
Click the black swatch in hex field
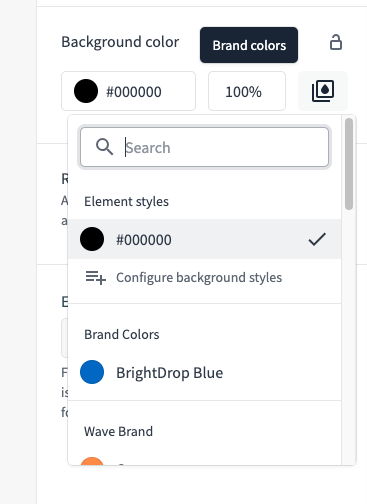(x=86, y=91)
